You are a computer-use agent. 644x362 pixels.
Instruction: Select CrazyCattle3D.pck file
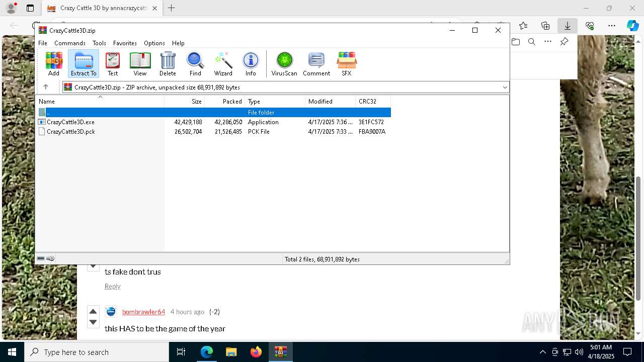click(x=70, y=132)
